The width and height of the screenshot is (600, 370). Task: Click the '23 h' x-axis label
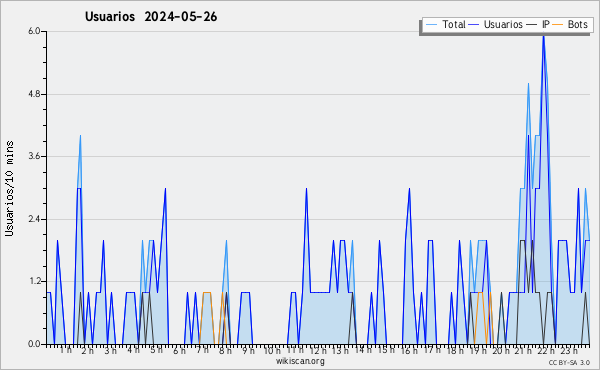[569, 350]
